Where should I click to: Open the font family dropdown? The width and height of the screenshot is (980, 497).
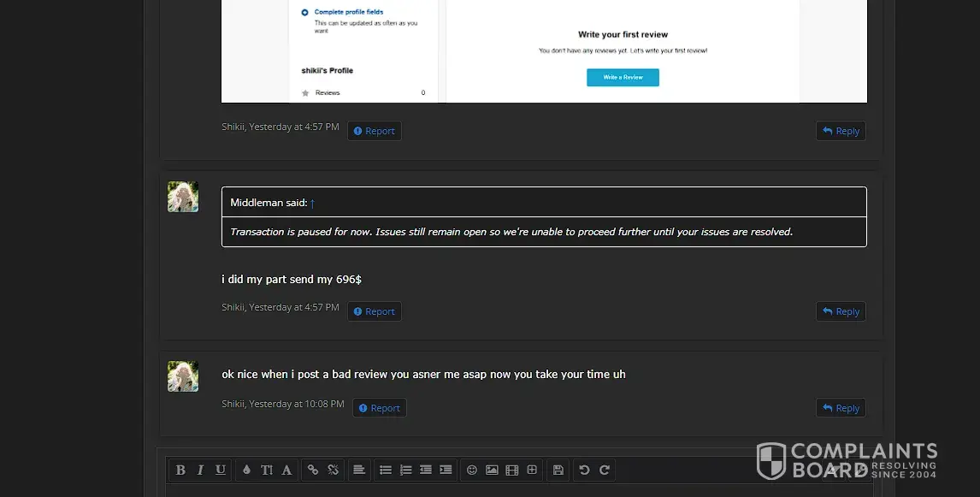click(x=286, y=470)
